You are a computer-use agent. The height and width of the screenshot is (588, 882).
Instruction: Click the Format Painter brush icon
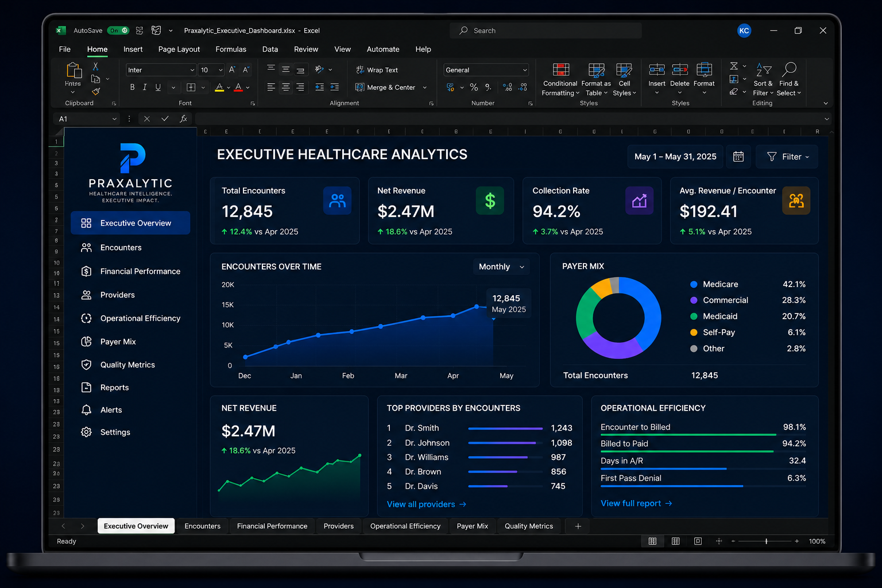(96, 91)
